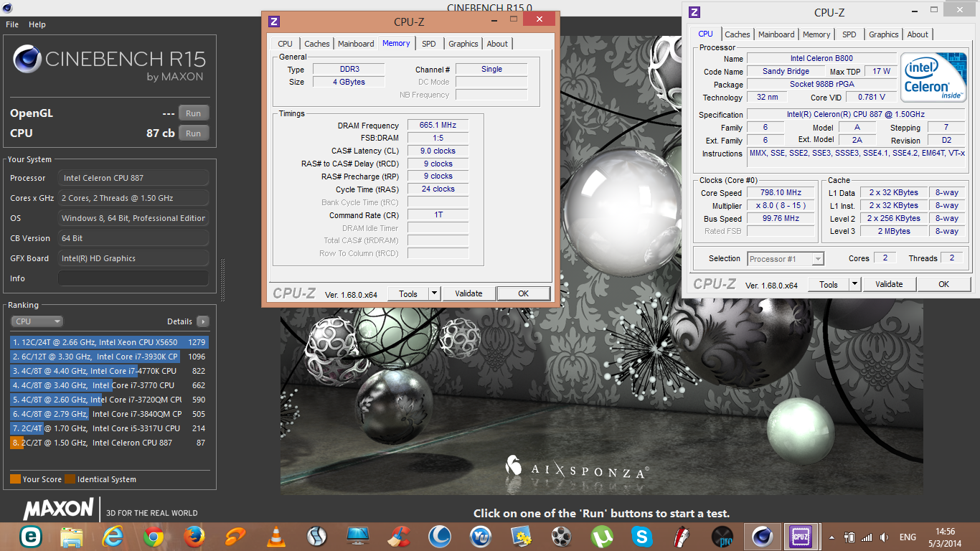Click Validate in right CPU-Z window
This screenshot has height=551, width=980.
[x=889, y=284]
